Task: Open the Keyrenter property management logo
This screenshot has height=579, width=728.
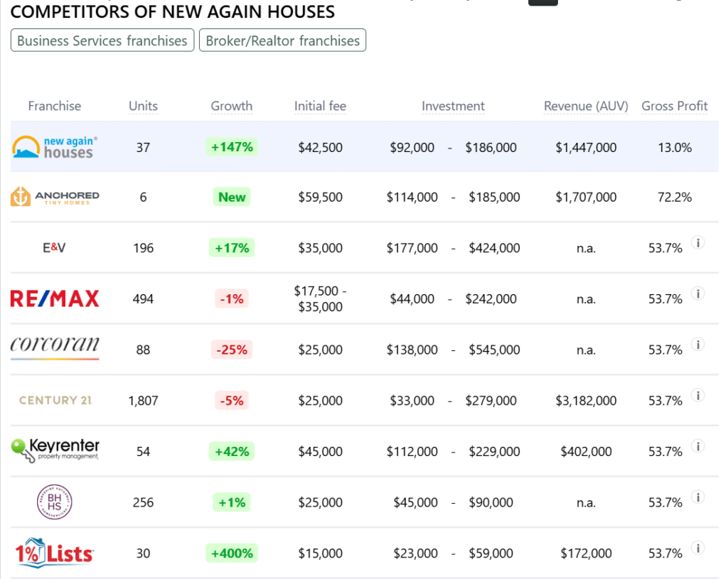Action: pyautogui.click(x=55, y=450)
